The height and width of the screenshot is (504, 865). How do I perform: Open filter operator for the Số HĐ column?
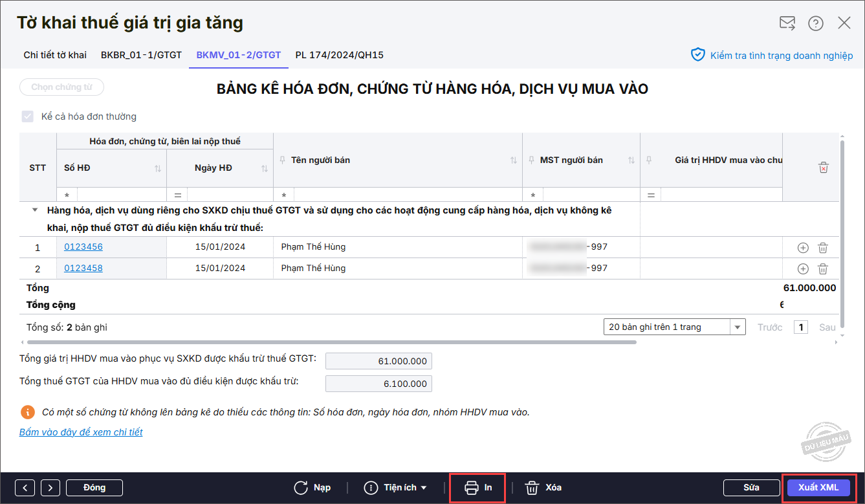coord(67,195)
